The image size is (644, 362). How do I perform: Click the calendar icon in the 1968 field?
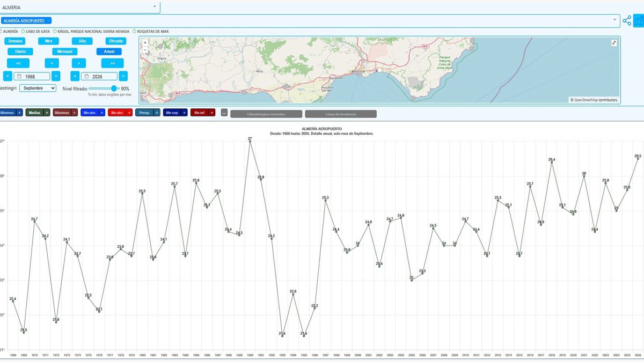coord(19,77)
